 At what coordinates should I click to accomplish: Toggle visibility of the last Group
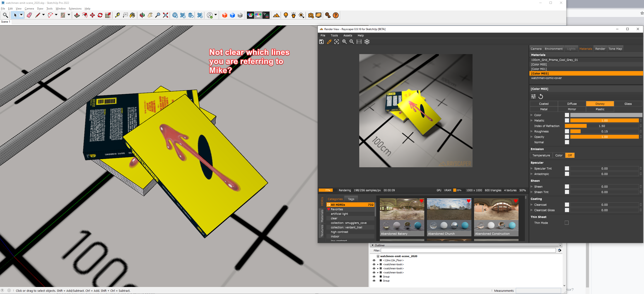click(x=374, y=280)
